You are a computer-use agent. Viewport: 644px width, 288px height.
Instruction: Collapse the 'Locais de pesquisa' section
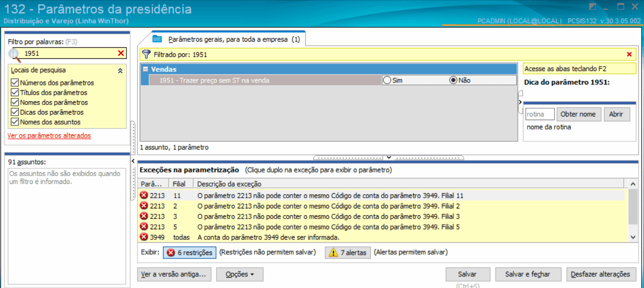coord(120,71)
